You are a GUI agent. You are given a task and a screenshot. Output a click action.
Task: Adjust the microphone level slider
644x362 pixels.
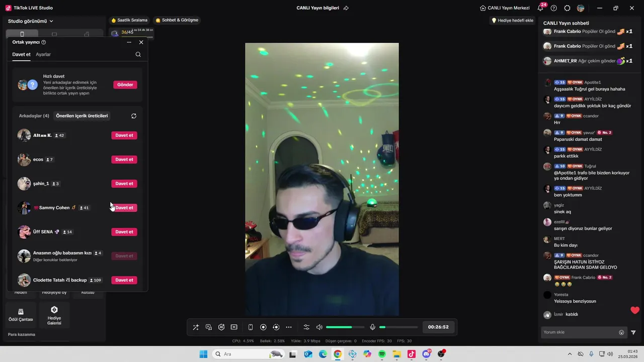pos(397,327)
